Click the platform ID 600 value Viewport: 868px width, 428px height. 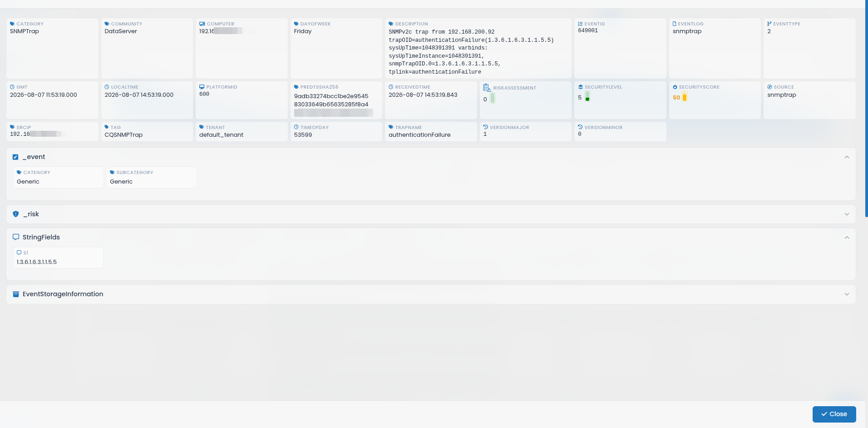(x=204, y=94)
